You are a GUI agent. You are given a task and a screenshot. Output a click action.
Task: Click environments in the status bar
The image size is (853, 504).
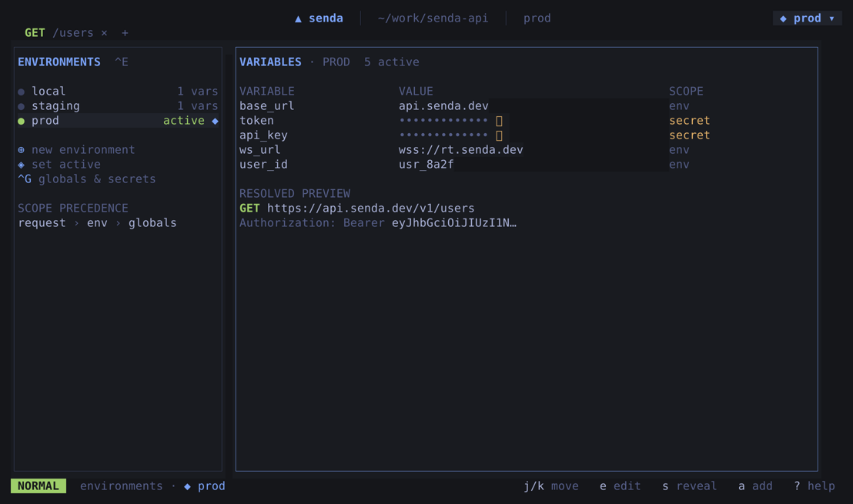[122, 486]
